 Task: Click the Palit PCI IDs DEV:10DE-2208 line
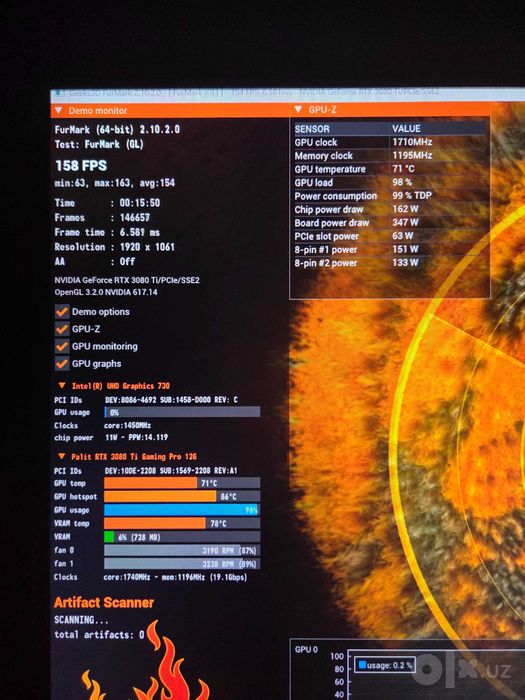146,471
